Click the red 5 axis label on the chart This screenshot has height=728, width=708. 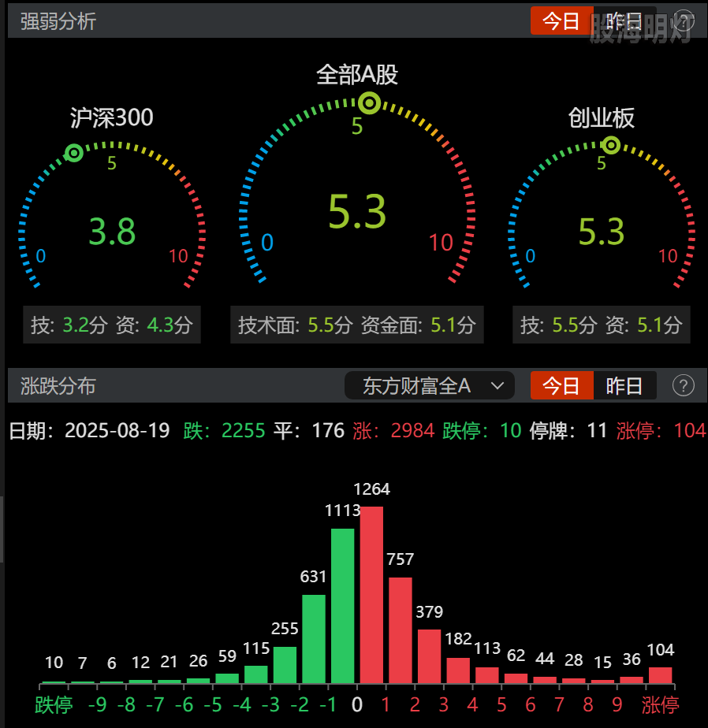tap(501, 705)
